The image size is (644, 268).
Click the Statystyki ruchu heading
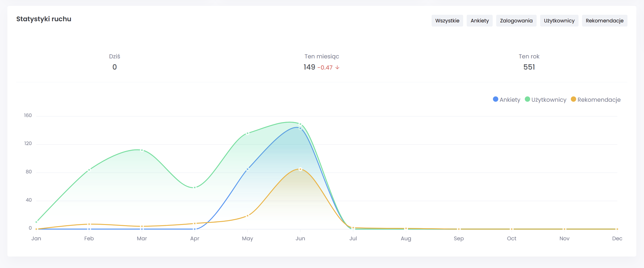(x=44, y=19)
